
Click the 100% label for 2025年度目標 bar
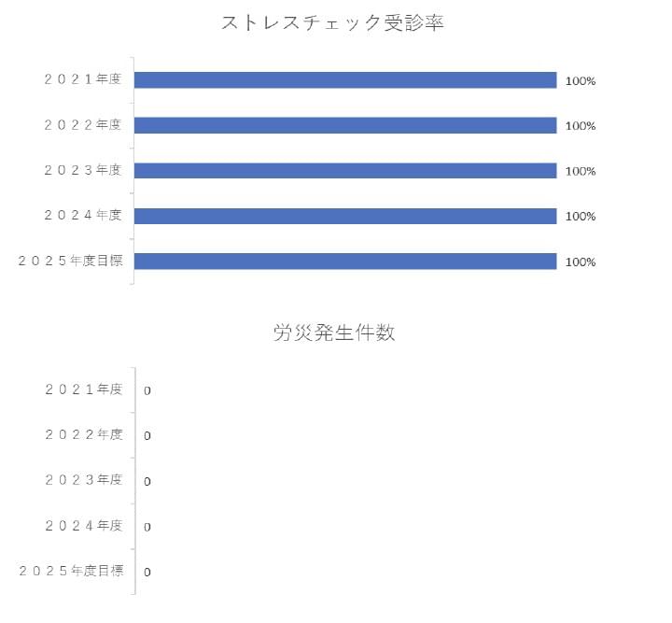[580, 262]
